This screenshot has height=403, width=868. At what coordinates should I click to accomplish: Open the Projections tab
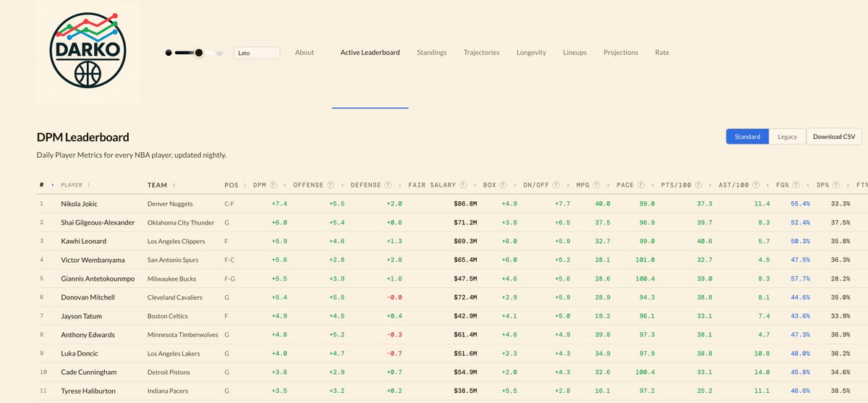click(x=621, y=53)
